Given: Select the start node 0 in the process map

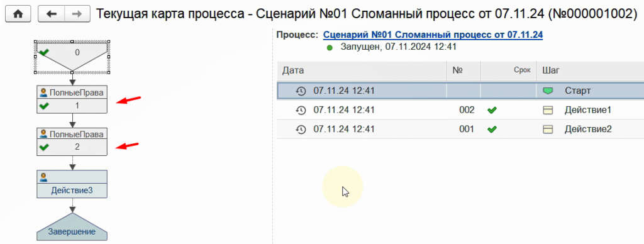Looking at the screenshot, I should [72, 57].
